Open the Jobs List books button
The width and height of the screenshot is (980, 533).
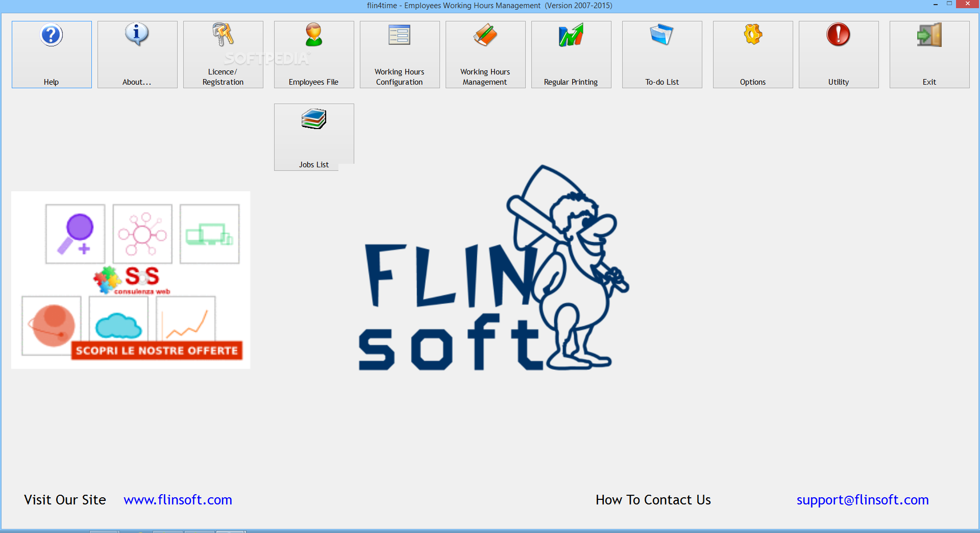[314, 137]
